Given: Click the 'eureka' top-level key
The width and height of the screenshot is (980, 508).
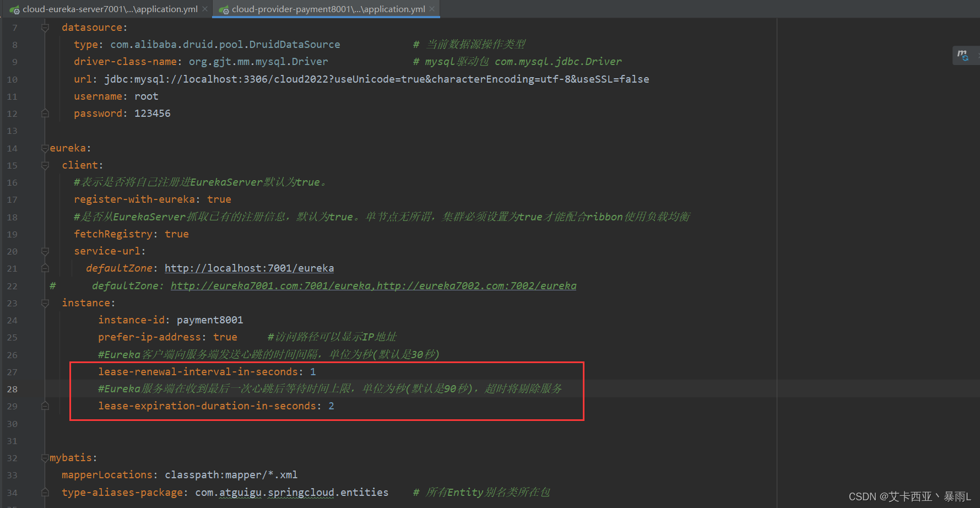Looking at the screenshot, I should point(68,148).
